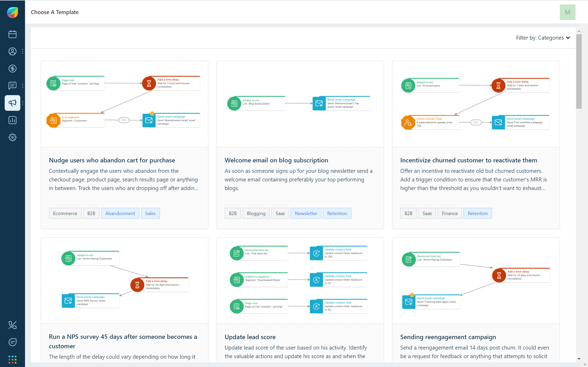The height and width of the screenshot is (367, 588).
Task: Select the active Campaigns megaphone icon
Action: [x=12, y=103]
